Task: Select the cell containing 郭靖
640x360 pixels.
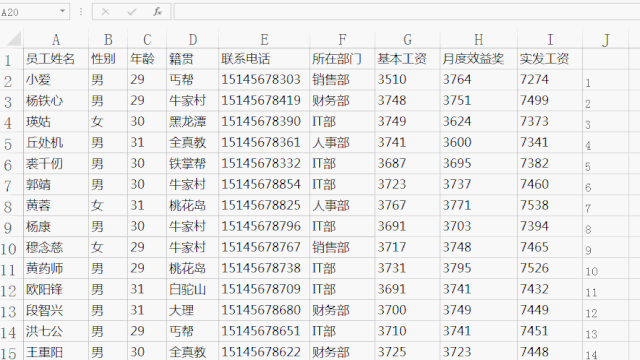Action: click(x=56, y=184)
